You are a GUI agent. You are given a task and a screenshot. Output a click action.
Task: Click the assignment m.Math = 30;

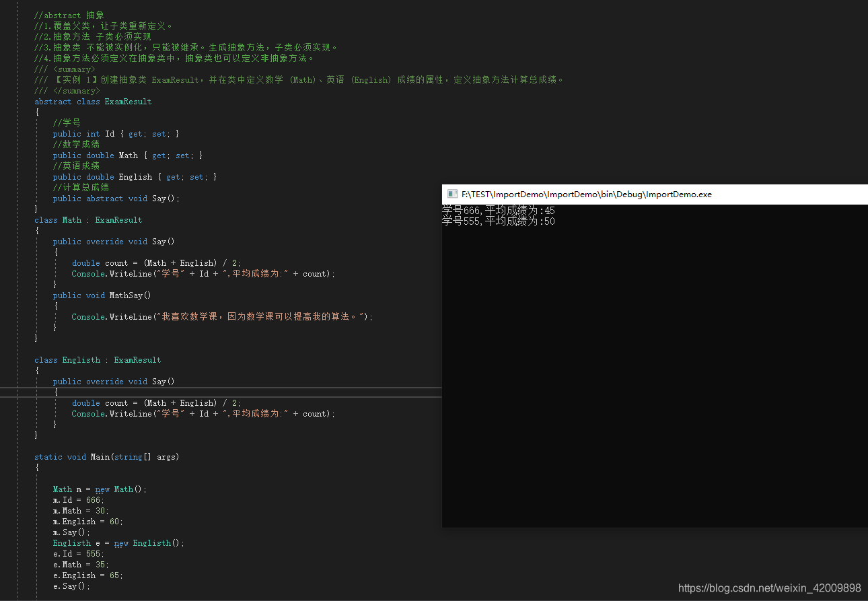click(81, 510)
